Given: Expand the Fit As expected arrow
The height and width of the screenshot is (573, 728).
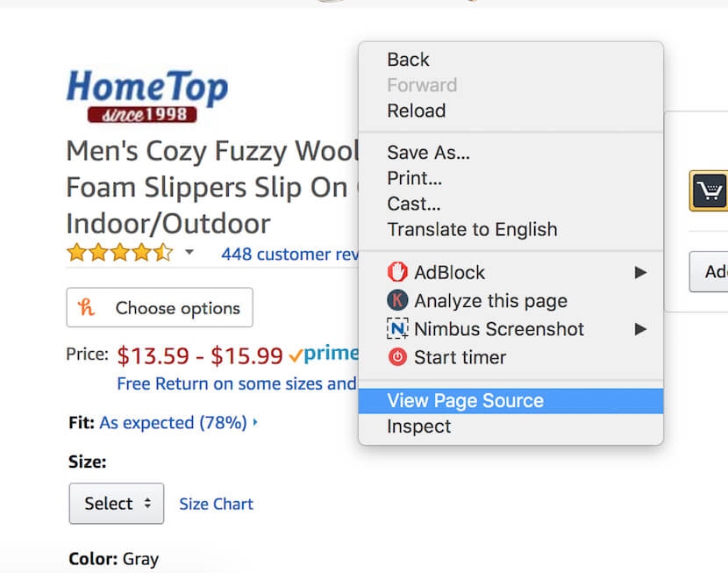Looking at the screenshot, I should coord(255,423).
